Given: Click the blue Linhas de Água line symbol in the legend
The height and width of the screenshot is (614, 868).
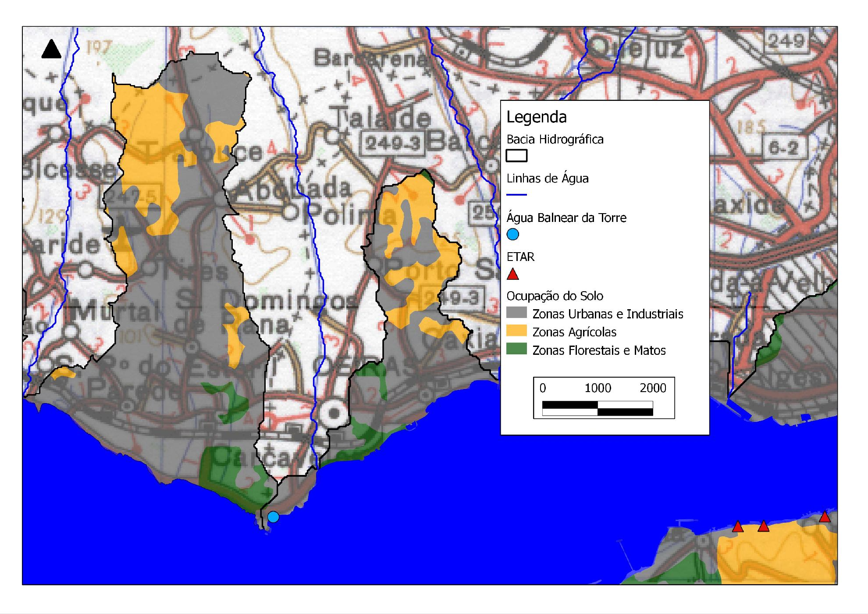Looking at the screenshot, I should click(x=516, y=195).
